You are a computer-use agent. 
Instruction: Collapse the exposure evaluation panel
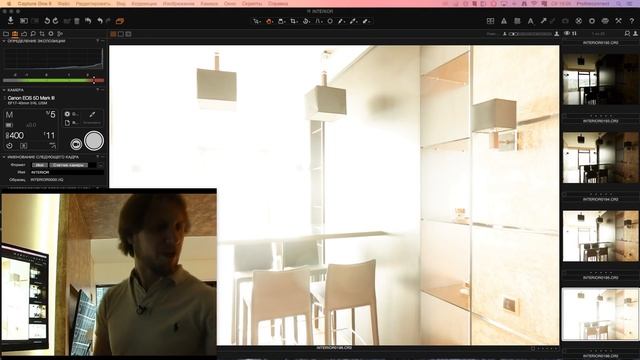click(4, 41)
